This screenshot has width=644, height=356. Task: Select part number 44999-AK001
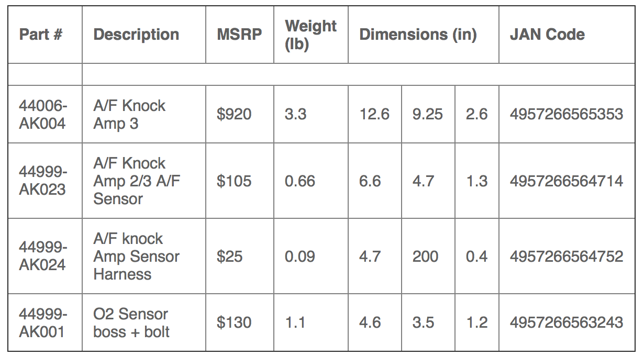click(x=43, y=323)
